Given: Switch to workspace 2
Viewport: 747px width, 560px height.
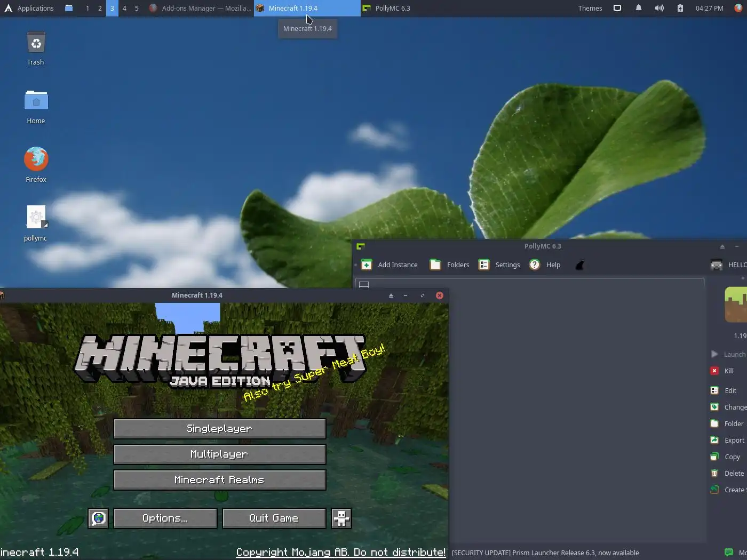Looking at the screenshot, I should click(100, 8).
